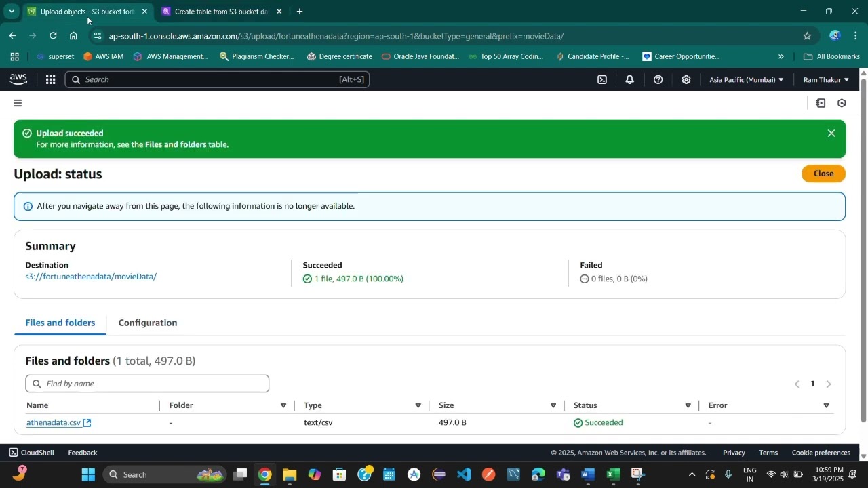Open athenadata.csv external link icon
Viewport: 868px width, 488px height.
(87, 423)
